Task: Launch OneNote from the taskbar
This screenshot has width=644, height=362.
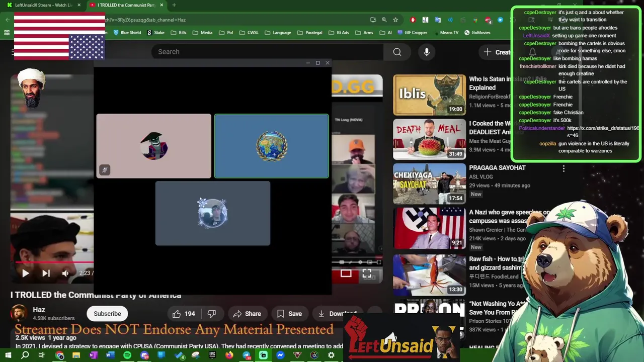Action: click(x=93, y=355)
